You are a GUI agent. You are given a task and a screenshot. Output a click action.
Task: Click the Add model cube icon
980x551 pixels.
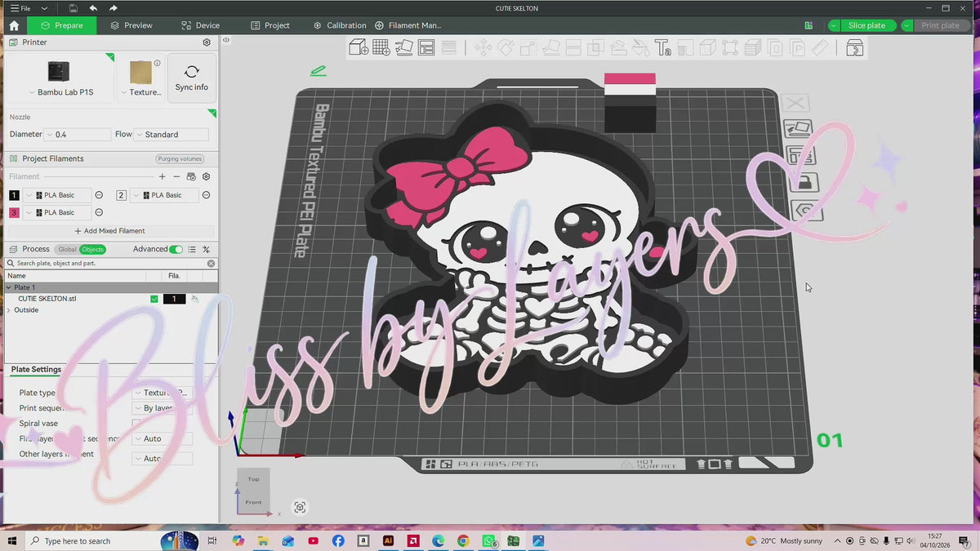(x=358, y=48)
